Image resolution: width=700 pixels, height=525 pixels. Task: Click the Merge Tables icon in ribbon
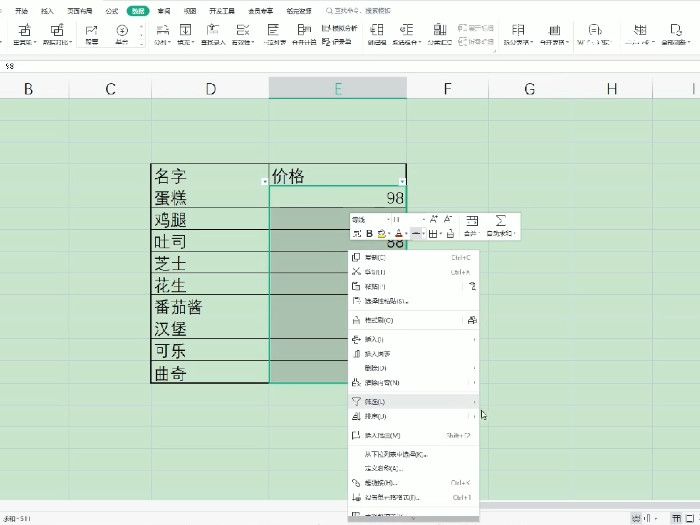(554, 30)
